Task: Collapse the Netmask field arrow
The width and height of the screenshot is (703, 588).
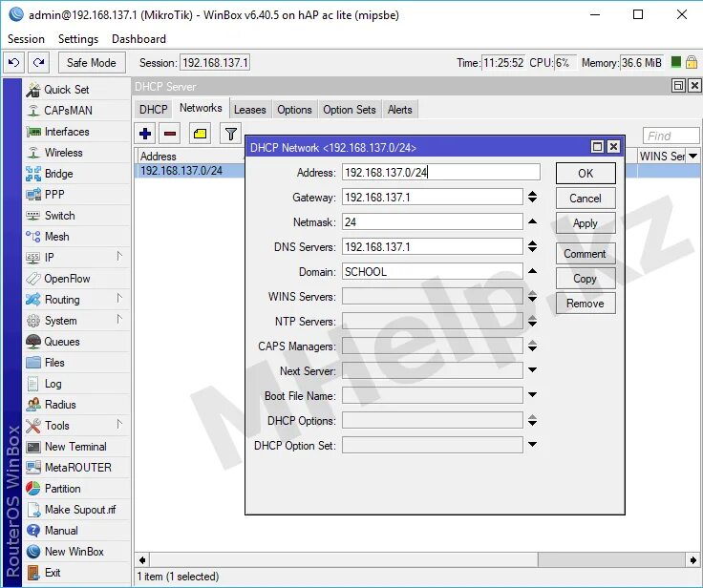Action: 532,221
